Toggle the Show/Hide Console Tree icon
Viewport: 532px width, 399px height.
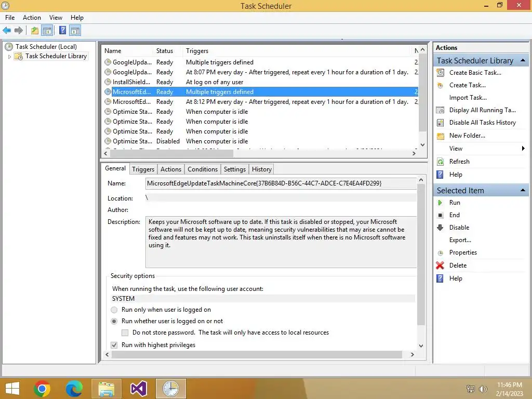point(47,31)
